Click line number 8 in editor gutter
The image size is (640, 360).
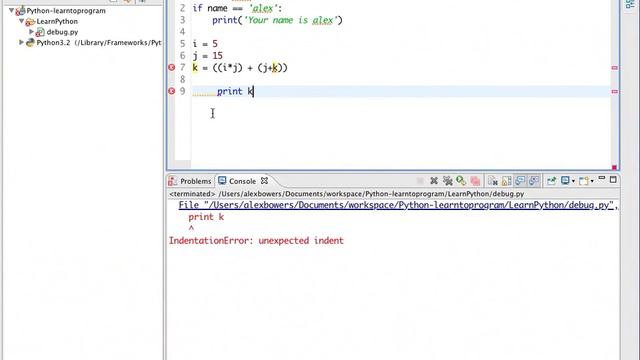coord(182,79)
